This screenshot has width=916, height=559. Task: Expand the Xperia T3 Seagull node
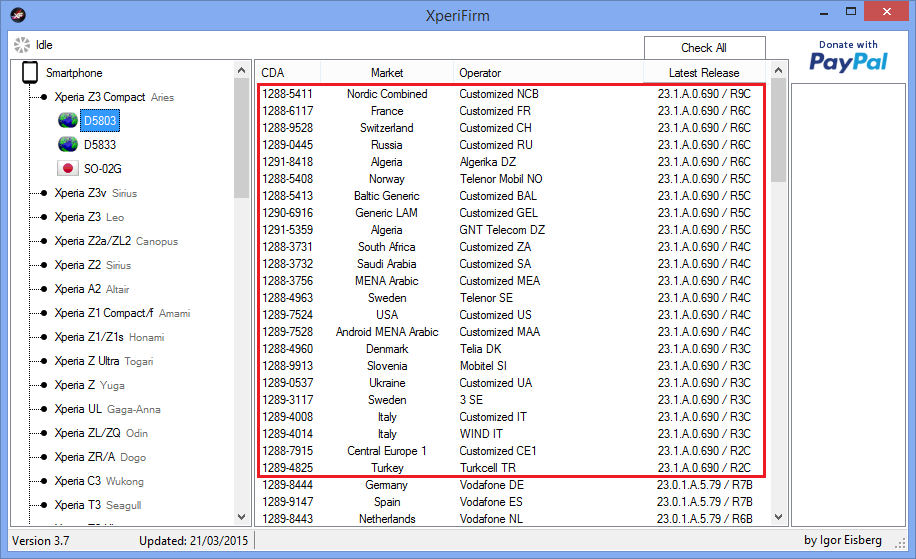(x=44, y=505)
